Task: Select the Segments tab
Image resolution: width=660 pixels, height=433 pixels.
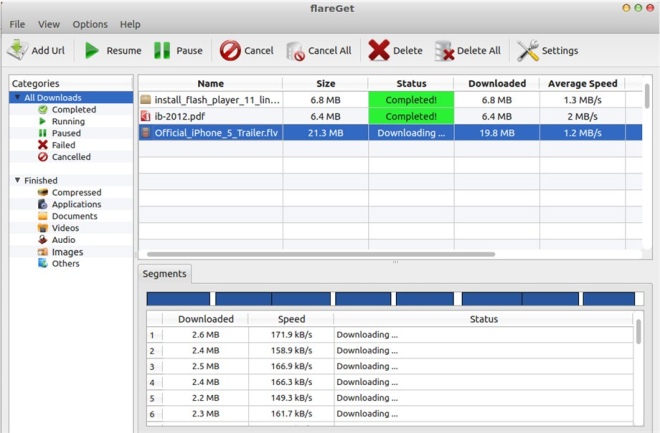Action: (x=165, y=274)
